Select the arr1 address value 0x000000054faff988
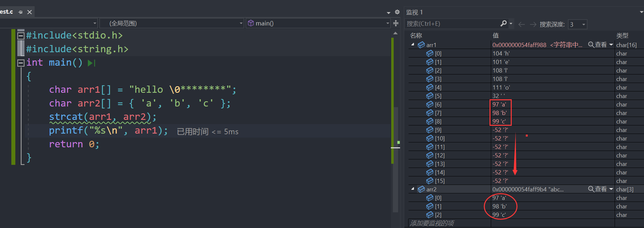The image size is (644, 228). coord(519,45)
